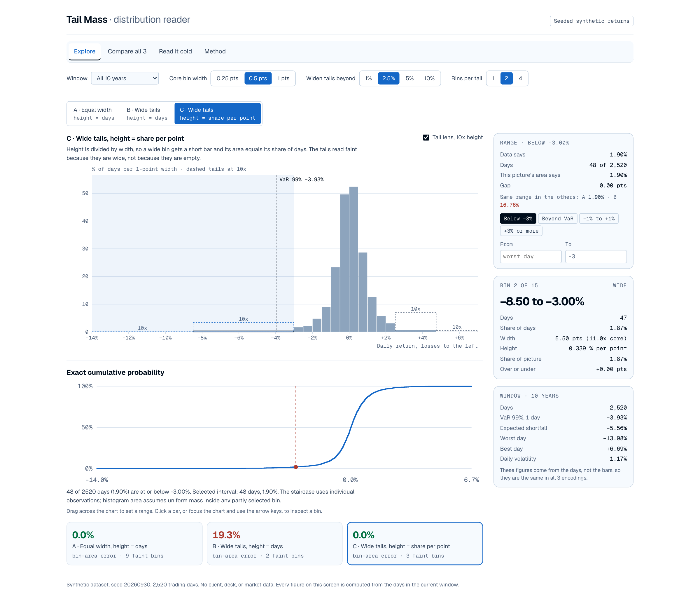Image resolution: width=700 pixels, height=606 pixels.
Task: Click the Worst day −13.98% row
Action: 563,438
